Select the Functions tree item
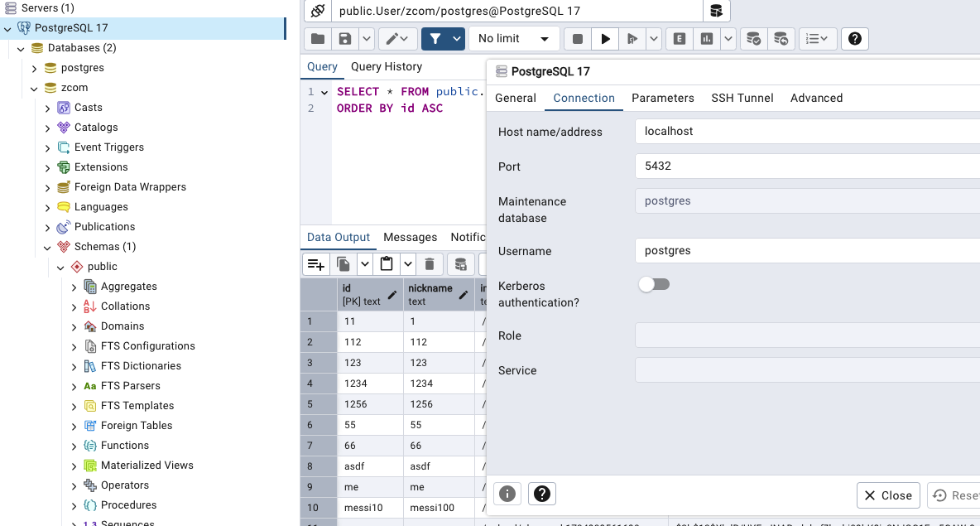Image resolution: width=980 pixels, height=526 pixels. pos(125,446)
